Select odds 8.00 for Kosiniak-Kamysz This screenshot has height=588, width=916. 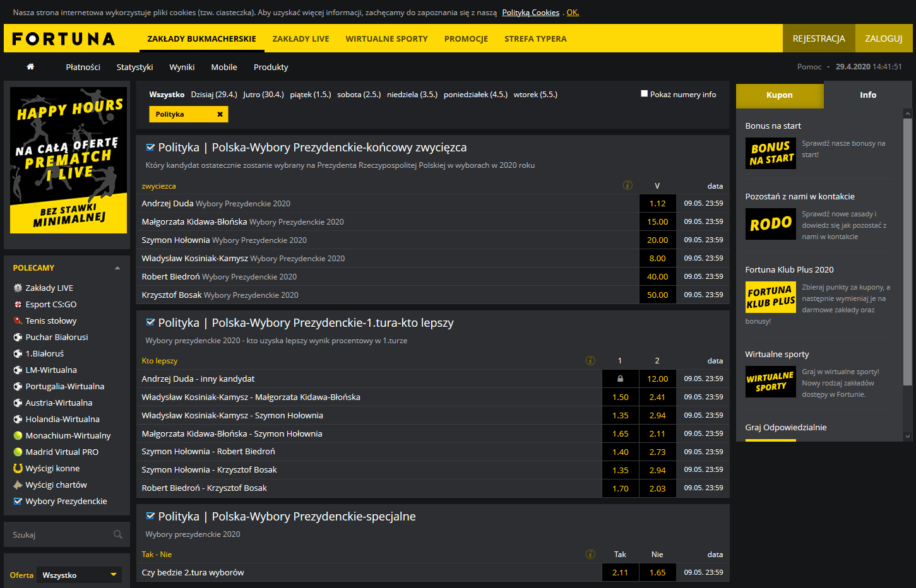[x=657, y=259]
